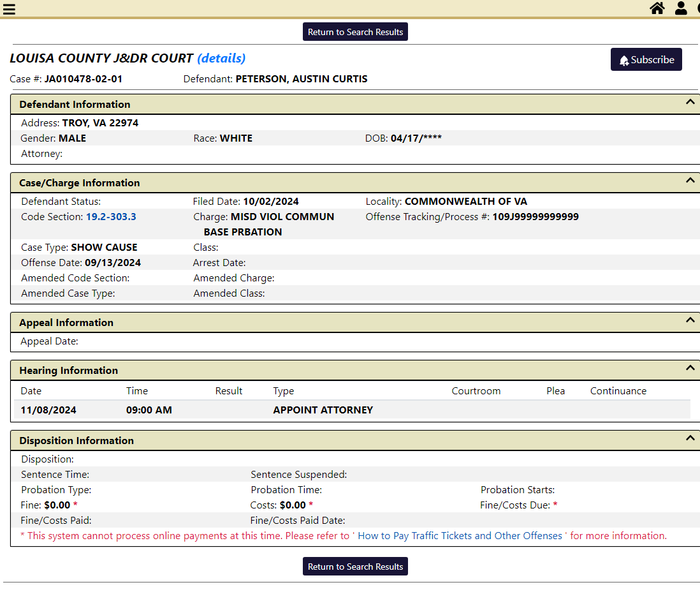Click the Subscribe bell button
This screenshot has height=601, width=700.
click(646, 59)
